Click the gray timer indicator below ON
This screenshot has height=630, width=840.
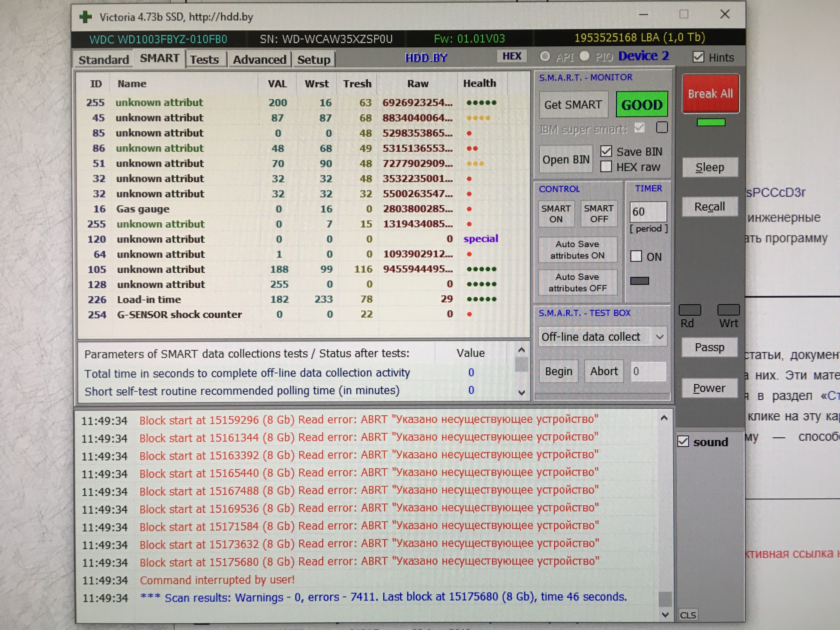640,281
